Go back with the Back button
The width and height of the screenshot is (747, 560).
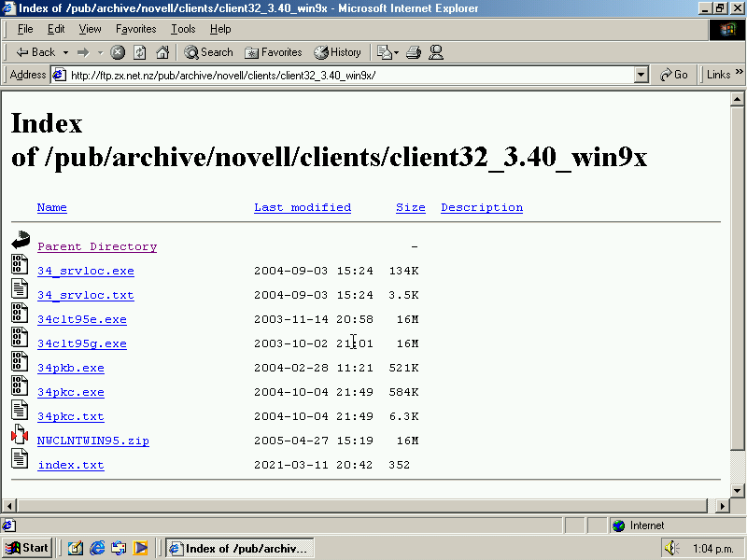point(35,52)
